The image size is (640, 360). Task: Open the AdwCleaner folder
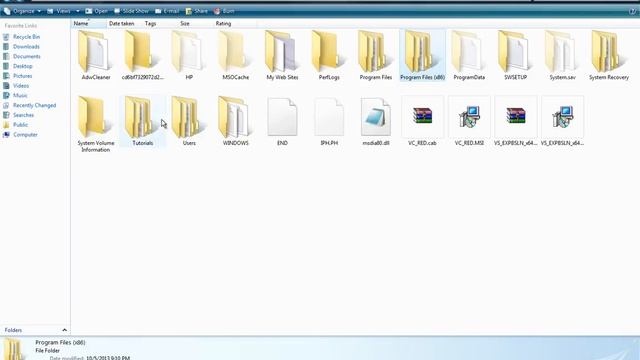96,55
